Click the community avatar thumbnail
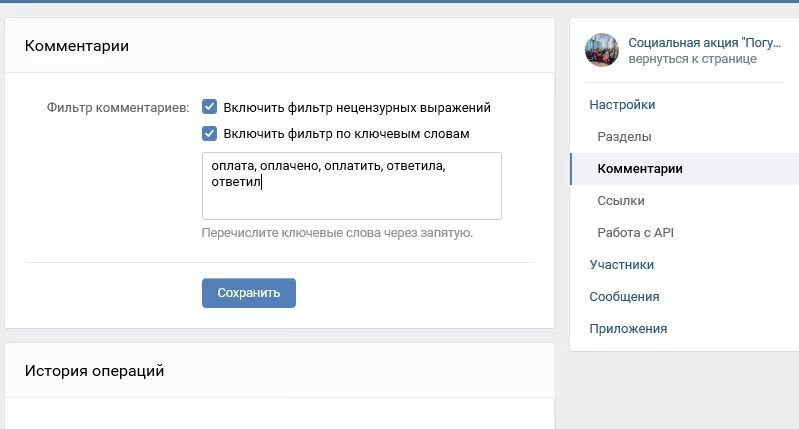 [602, 50]
